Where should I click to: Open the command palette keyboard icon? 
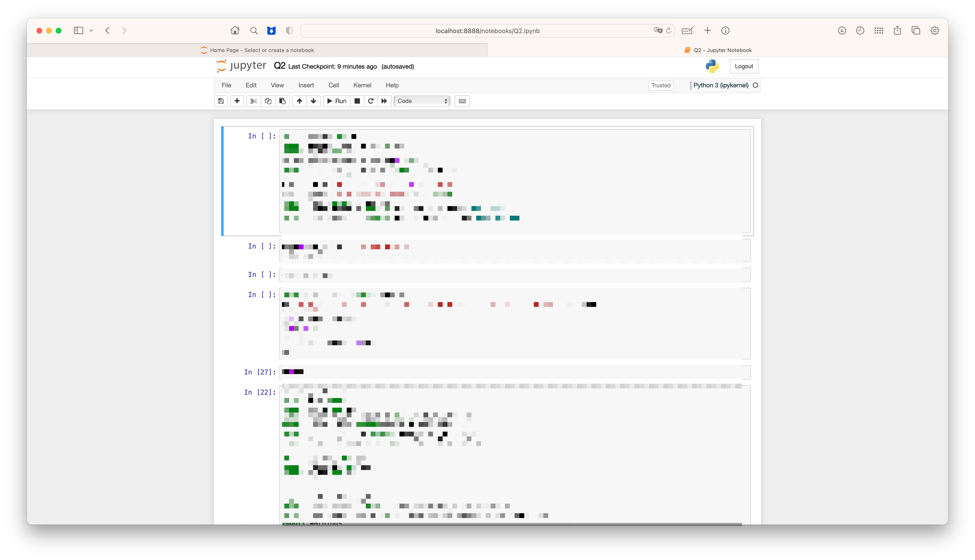462,101
